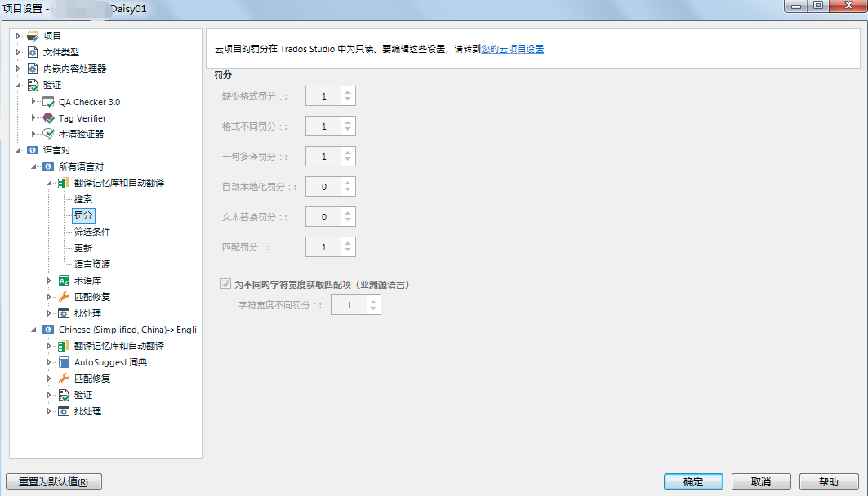The height and width of the screenshot is (496, 868).
Task: Select 语言资源 in the tree
Action: tap(92, 264)
